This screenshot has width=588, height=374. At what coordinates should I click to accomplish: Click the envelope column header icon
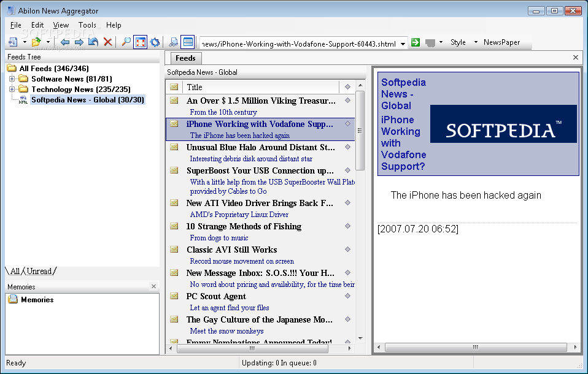tap(174, 87)
